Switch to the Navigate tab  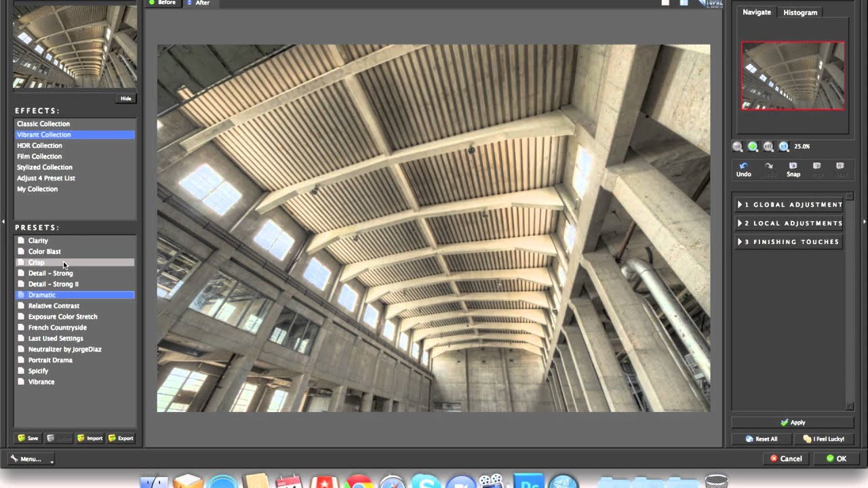pyautogui.click(x=757, y=12)
